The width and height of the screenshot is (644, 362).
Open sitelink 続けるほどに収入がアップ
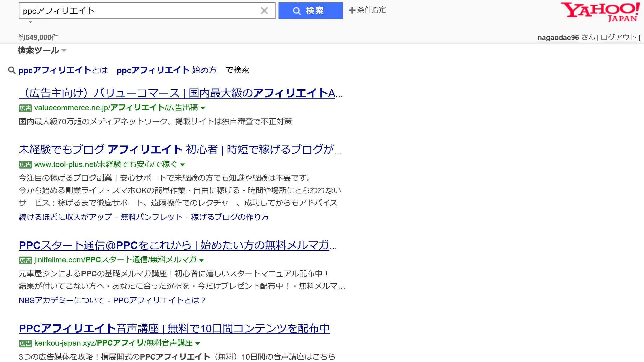point(66,217)
